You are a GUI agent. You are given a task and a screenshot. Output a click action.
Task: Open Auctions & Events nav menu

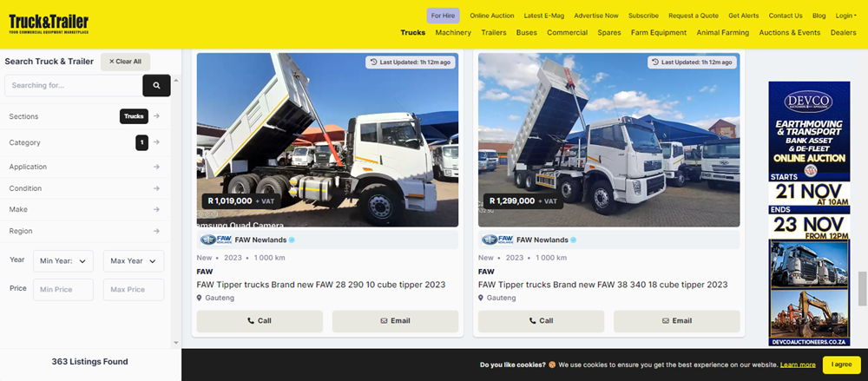pos(789,33)
